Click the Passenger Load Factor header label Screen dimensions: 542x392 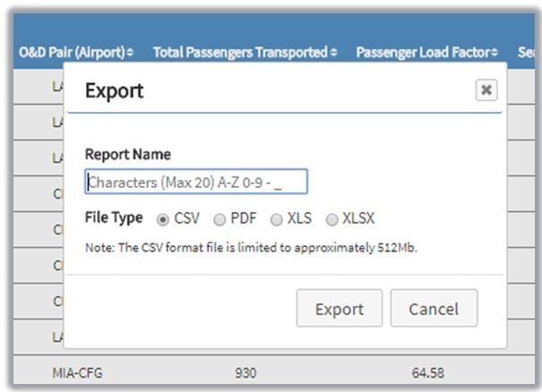pos(423,53)
